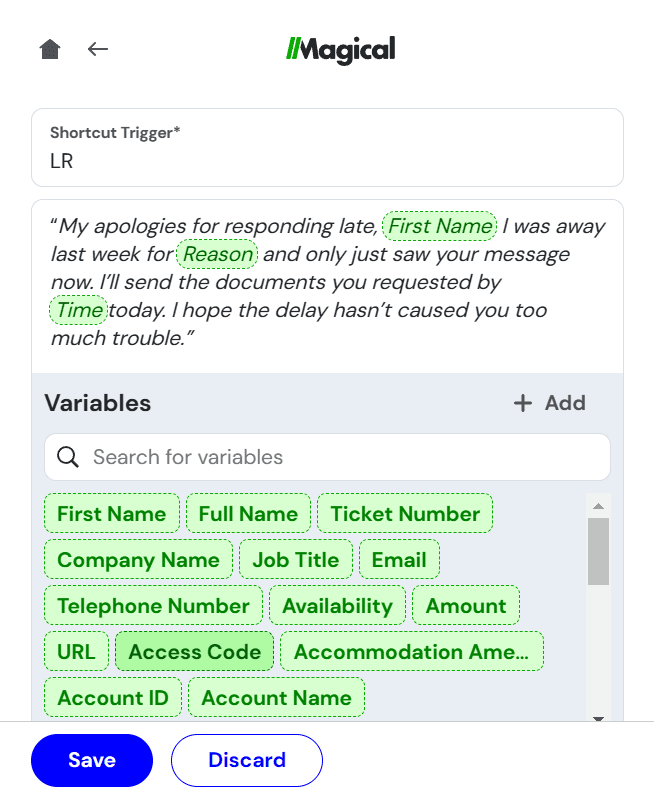The width and height of the screenshot is (654, 794).
Task: Click the plus Add variable button
Action: 549,403
